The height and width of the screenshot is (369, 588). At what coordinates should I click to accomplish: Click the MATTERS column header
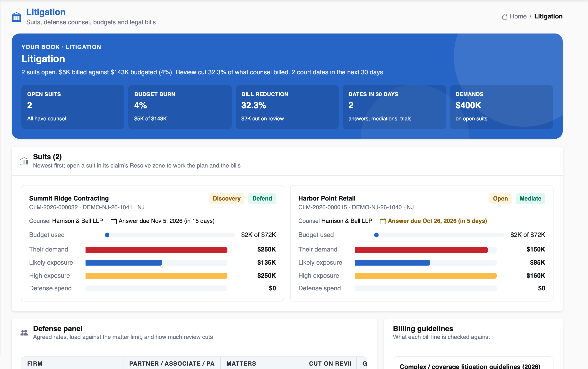[262, 363]
